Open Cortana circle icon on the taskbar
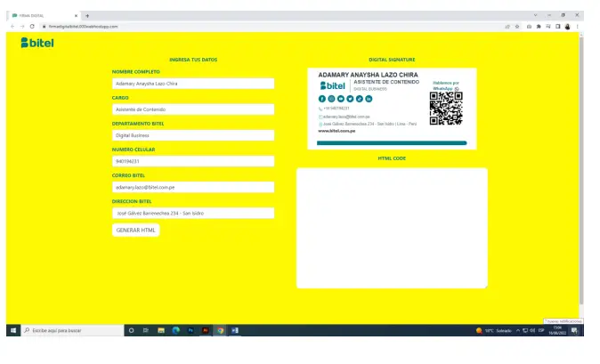The height and width of the screenshot is (364, 600). pyautogui.click(x=131, y=330)
